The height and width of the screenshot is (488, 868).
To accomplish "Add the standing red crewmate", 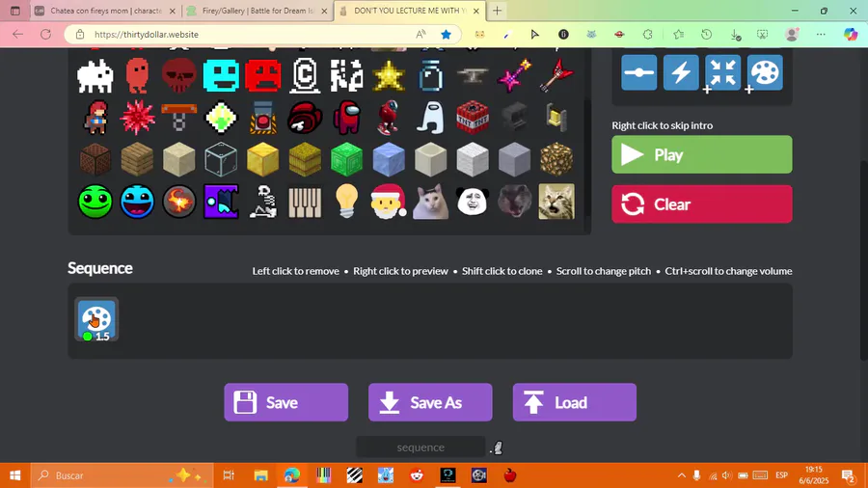I will (x=346, y=118).
